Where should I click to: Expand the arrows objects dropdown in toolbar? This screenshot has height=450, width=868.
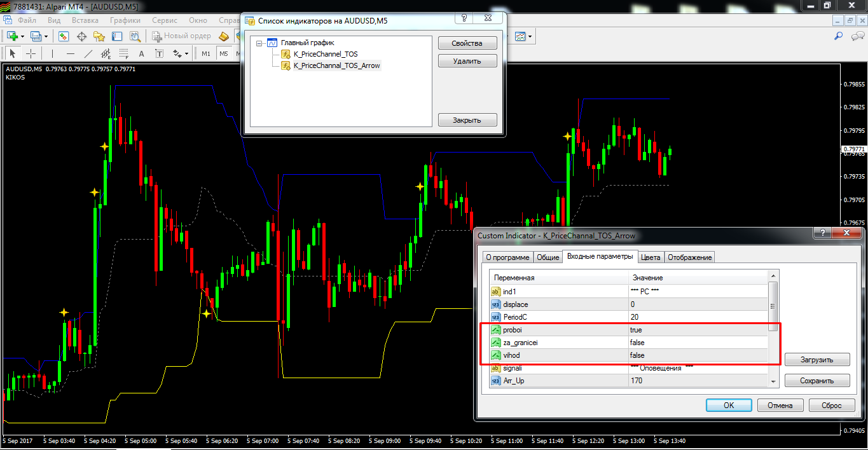pyautogui.click(x=188, y=54)
